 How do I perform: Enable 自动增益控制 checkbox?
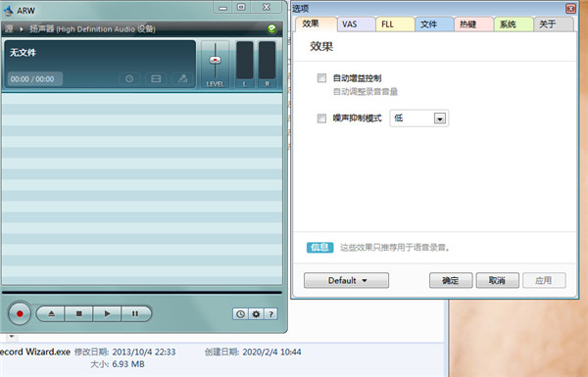pyautogui.click(x=321, y=78)
